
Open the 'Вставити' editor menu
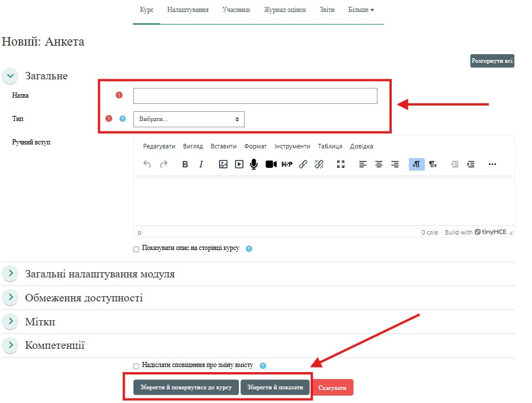[223, 146]
